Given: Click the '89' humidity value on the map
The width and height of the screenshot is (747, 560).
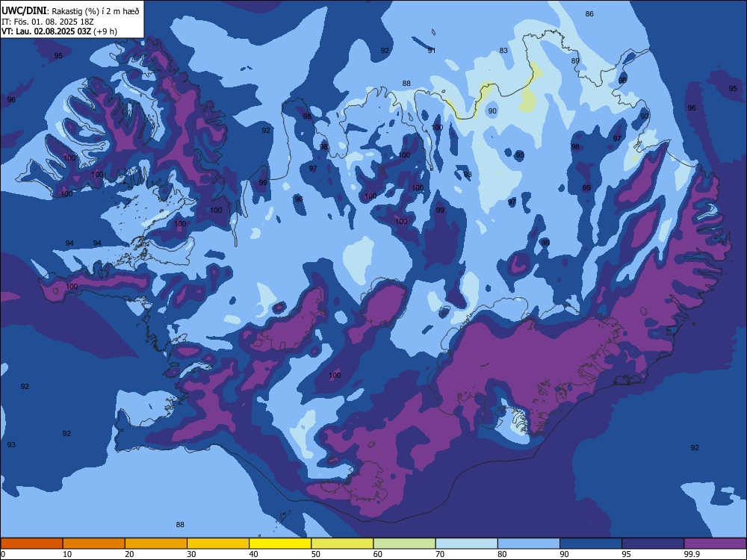Looking at the screenshot, I should click(575, 61).
